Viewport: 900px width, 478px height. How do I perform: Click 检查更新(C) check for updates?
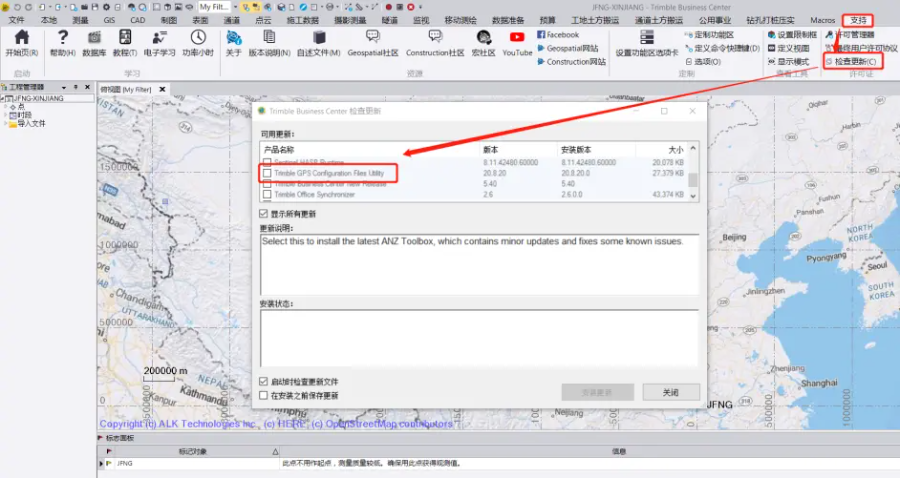851,61
